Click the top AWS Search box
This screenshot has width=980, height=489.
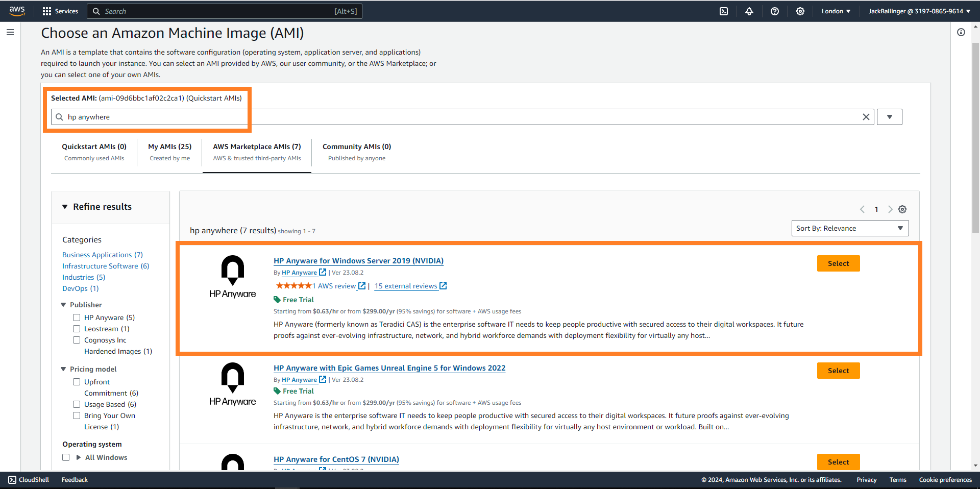tap(225, 11)
